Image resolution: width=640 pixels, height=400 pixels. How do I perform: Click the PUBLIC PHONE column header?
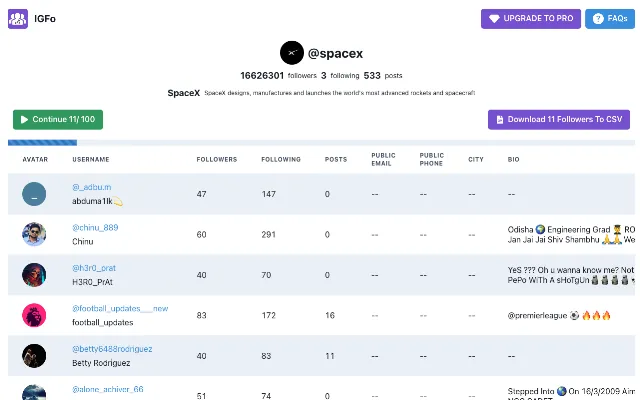(x=431, y=160)
